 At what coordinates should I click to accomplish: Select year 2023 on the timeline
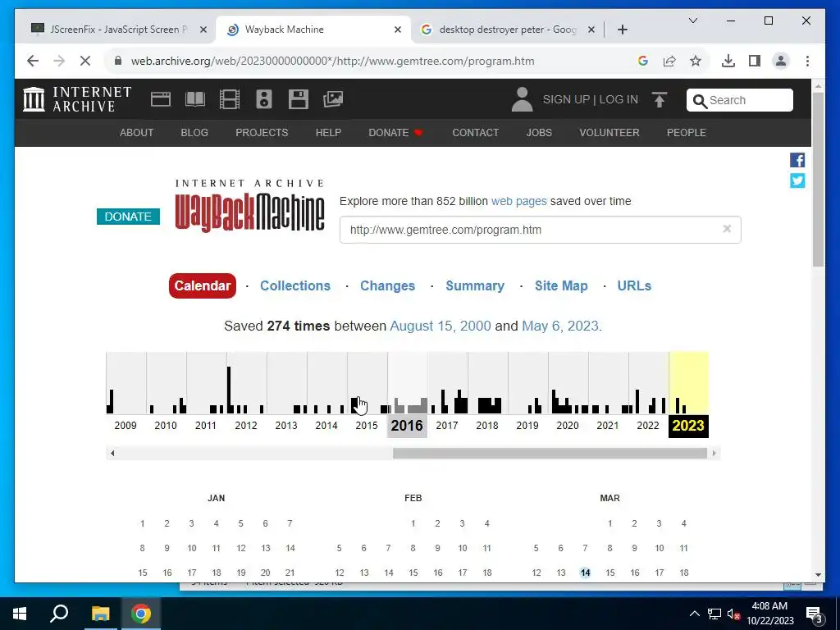[x=688, y=426]
